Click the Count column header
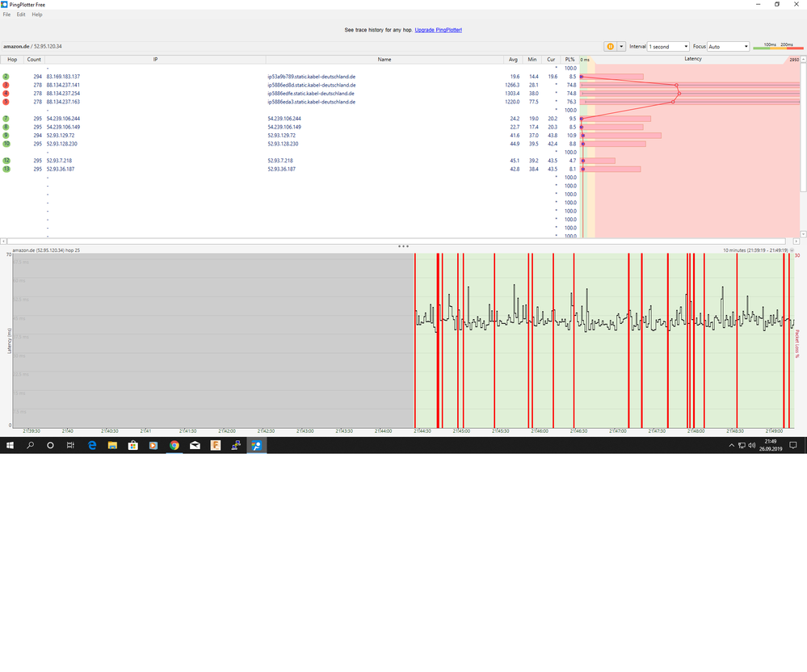The image size is (807, 672). (34, 60)
